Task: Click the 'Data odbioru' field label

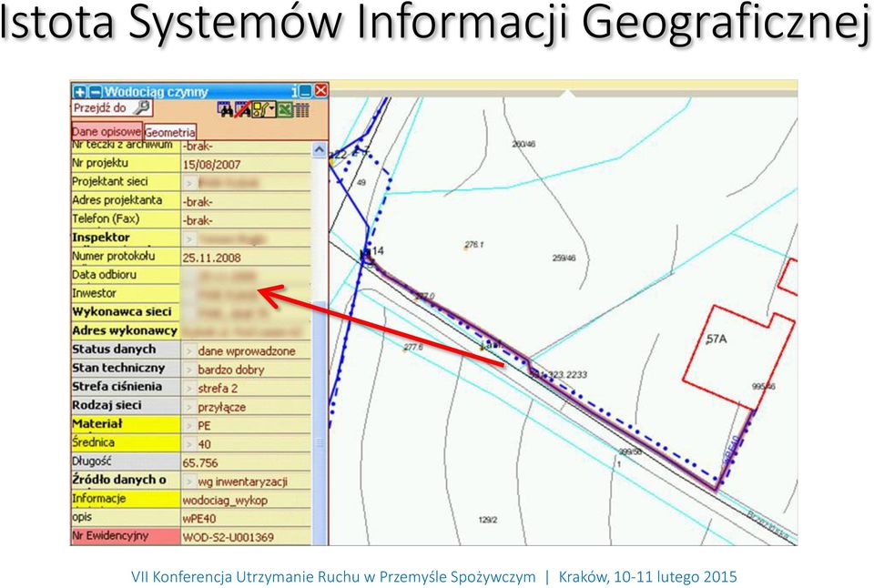Action: 104,274
